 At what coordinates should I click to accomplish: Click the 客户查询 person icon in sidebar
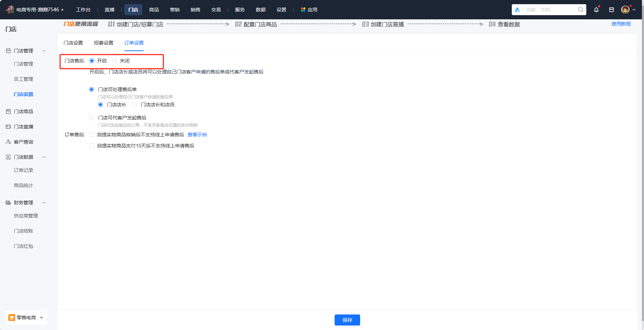[x=8, y=142]
